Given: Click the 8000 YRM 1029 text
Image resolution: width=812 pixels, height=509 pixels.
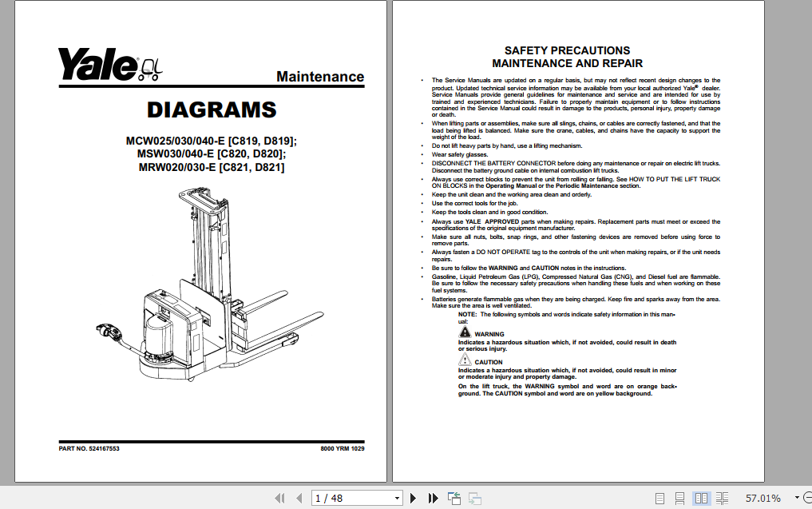Looking at the screenshot, I should click(343, 449).
